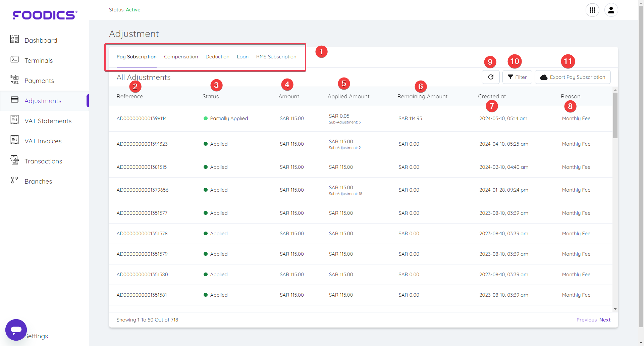This screenshot has width=644, height=346.
Task: Click the Dashboard sidebar icon
Action: pyautogui.click(x=14, y=40)
